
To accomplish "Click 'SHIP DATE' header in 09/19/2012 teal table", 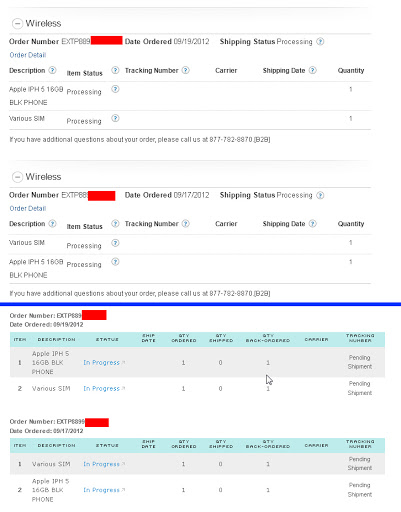I will point(149,338).
